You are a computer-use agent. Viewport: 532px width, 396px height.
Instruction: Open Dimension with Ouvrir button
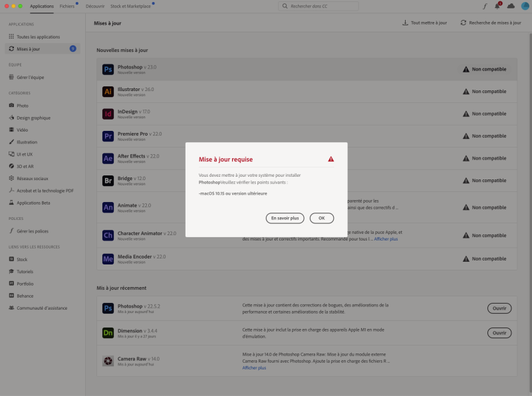[x=499, y=333]
